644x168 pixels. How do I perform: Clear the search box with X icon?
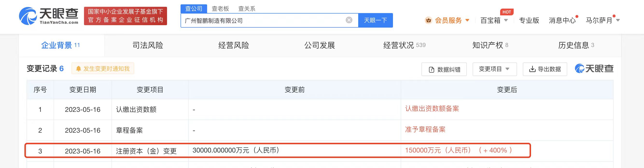(x=349, y=20)
